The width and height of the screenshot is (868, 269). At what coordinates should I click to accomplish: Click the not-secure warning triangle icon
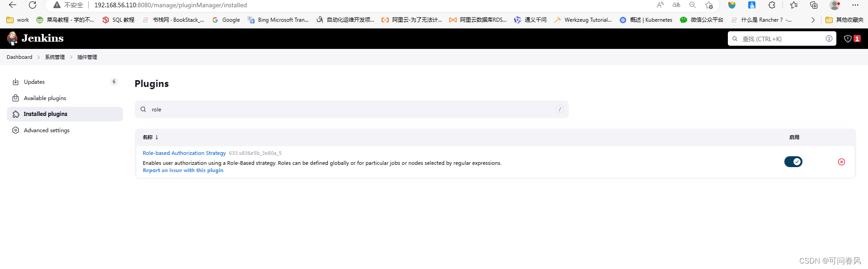pyautogui.click(x=57, y=5)
